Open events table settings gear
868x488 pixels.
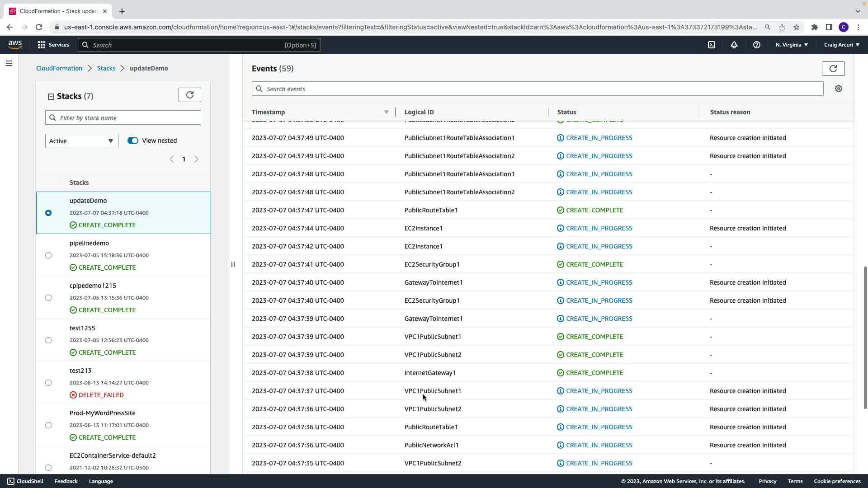click(x=838, y=89)
